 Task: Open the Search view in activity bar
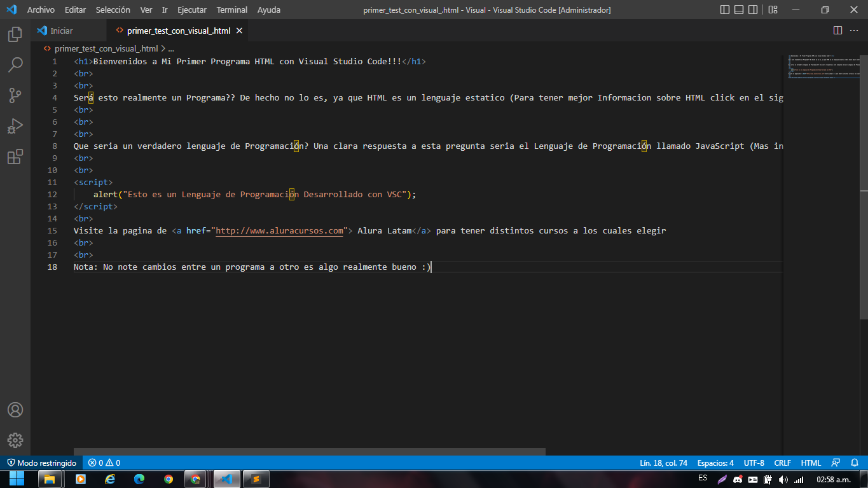(15, 65)
